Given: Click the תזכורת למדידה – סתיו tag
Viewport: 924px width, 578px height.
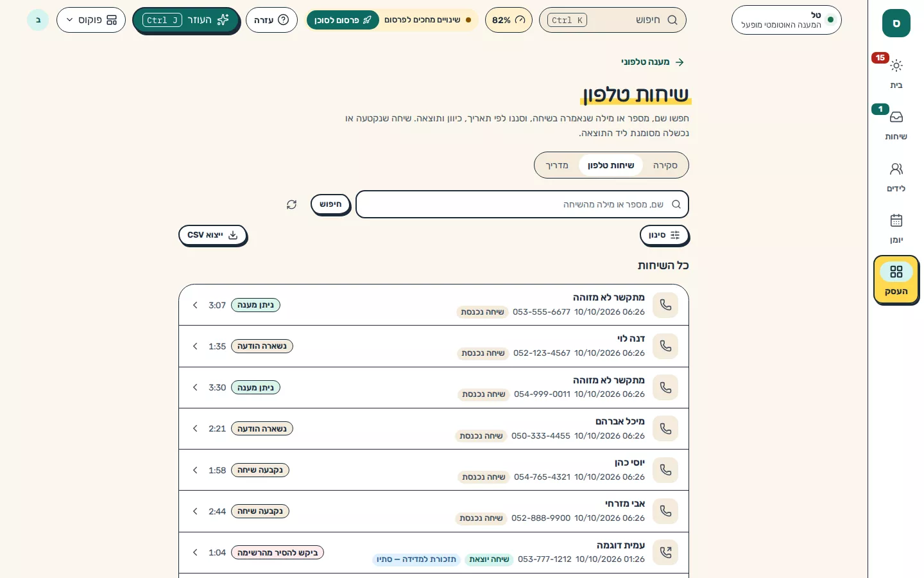Looking at the screenshot, I should [x=416, y=559].
